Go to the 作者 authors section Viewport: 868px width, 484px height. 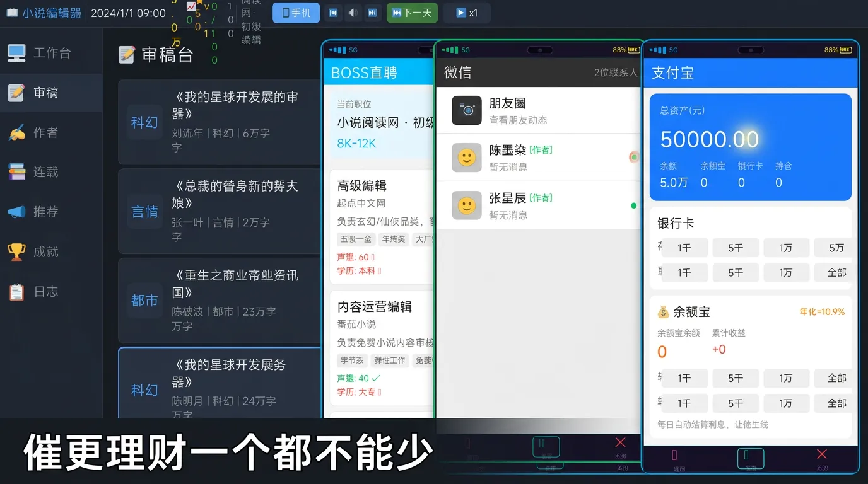pos(51,132)
